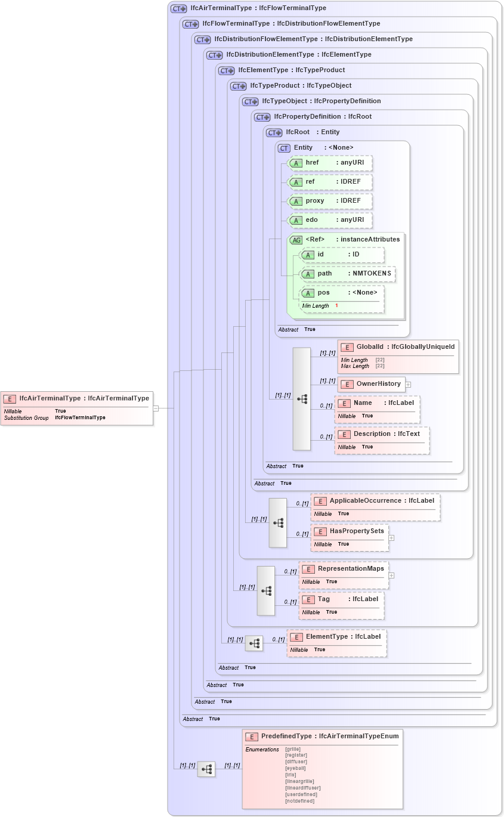Click the compositor icon next to ElementType
The width and height of the screenshot is (504, 817).
coord(253,643)
